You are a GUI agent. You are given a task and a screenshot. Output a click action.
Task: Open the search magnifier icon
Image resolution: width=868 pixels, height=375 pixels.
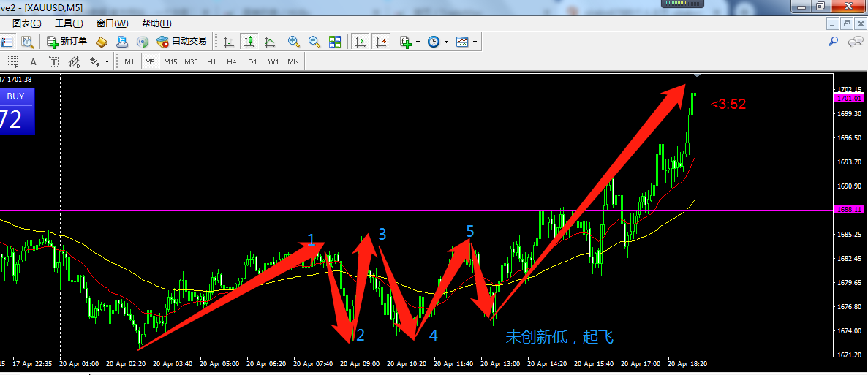coord(833,42)
